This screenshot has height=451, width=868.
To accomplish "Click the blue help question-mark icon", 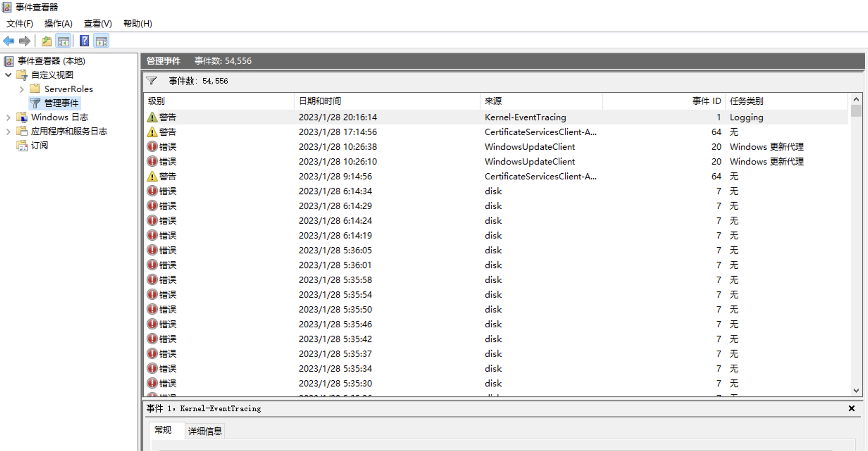I will click(84, 41).
